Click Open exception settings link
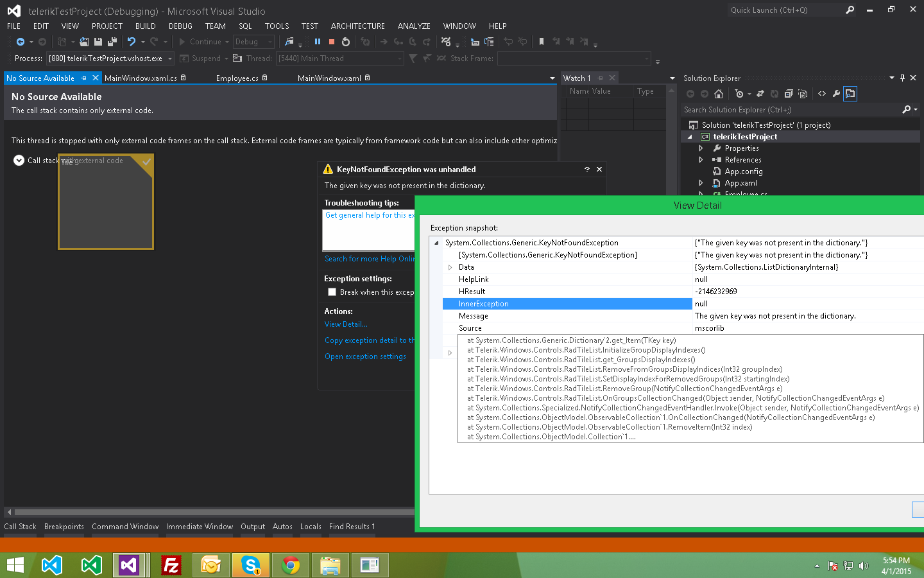Image resolution: width=924 pixels, height=578 pixels. click(365, 356)
